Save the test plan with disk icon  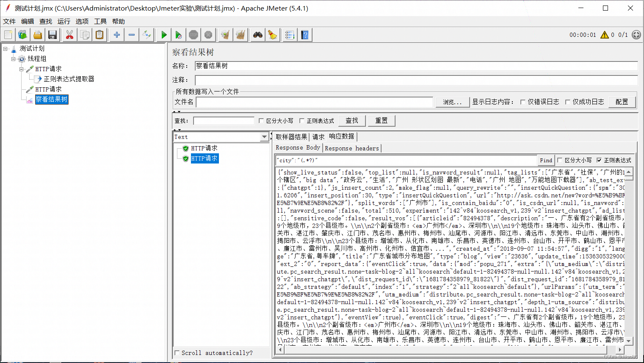pyautogui.click(x=53, y=35)
